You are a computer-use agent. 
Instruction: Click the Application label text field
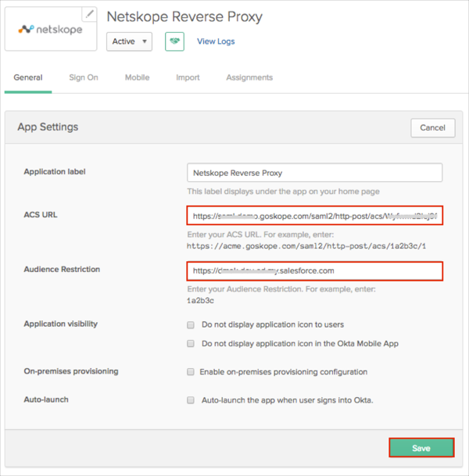pyautogui.click(x=315, y=173)
